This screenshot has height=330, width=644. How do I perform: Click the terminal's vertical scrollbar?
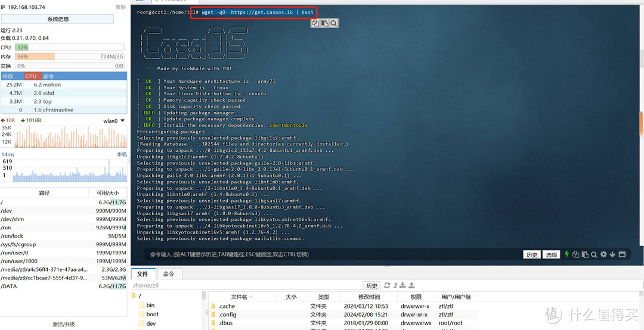pos(642,123)
